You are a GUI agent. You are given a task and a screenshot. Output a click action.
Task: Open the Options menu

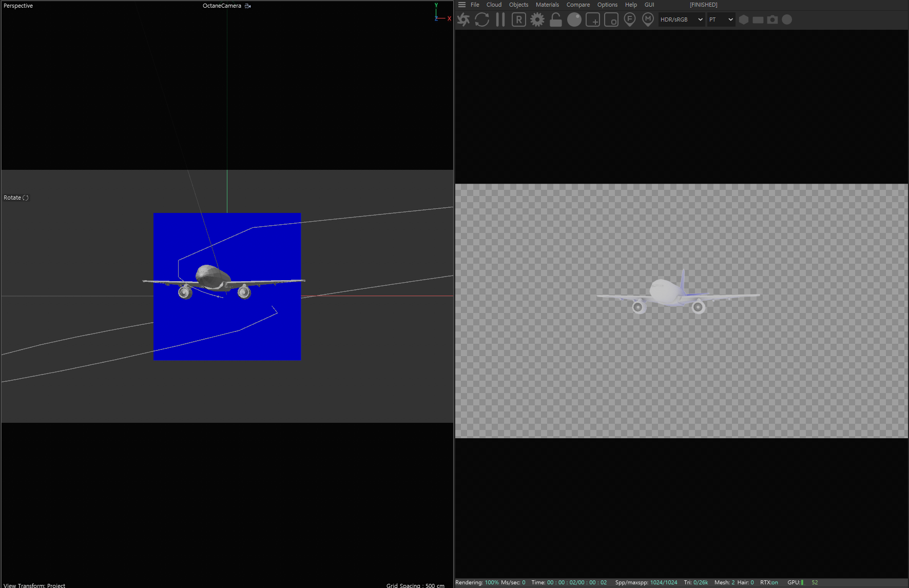coord(607,5)
